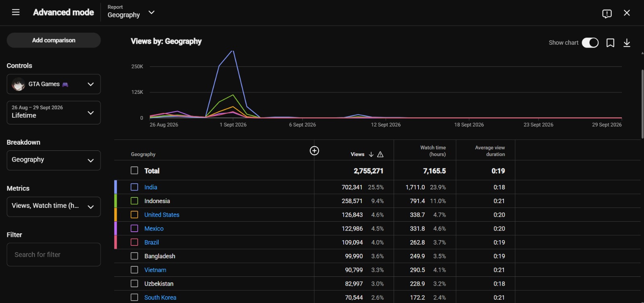Open the Brazil geography link
Image resolution: width=644 pixels, height=303 pixels.
(152, 242)
